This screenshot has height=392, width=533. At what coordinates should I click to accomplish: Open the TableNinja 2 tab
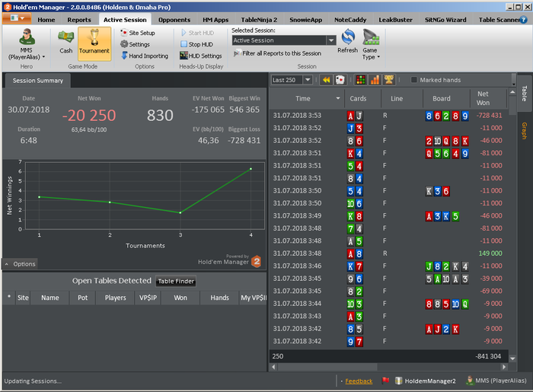pos(259,20)
